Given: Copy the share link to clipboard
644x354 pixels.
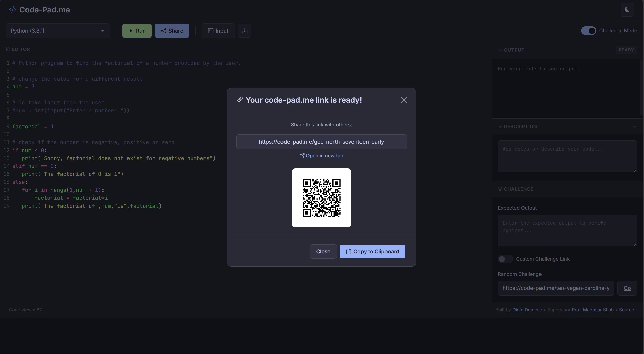Looking at the screenshot, I should point(372,251).
